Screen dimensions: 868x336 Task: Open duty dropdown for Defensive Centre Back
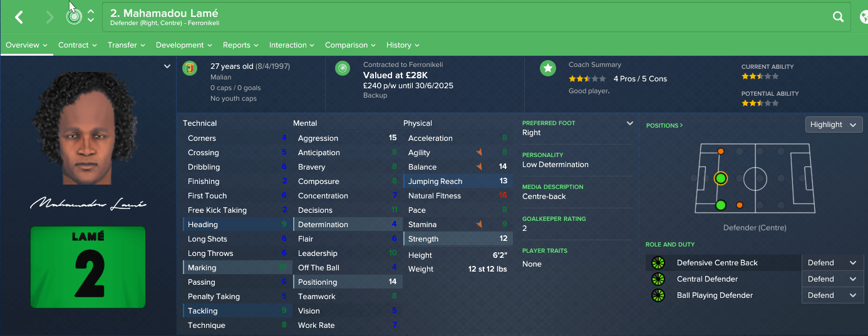point(832,263)
